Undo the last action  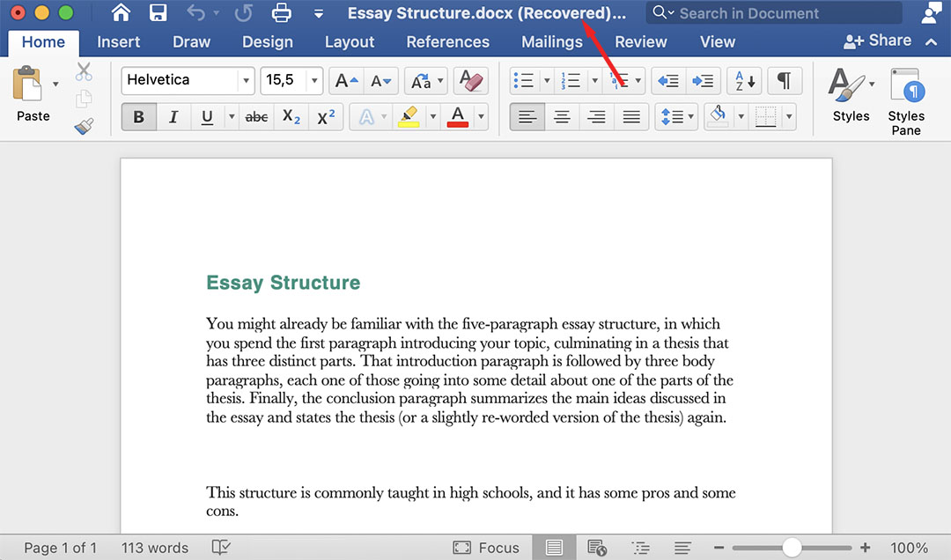pos(195,12)
